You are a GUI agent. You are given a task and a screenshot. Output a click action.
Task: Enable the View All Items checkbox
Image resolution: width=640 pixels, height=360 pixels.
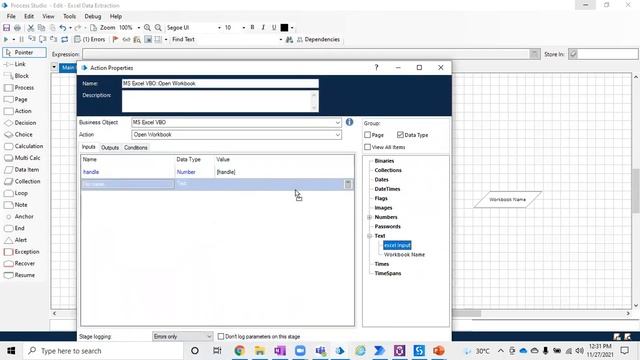(367, 147)
